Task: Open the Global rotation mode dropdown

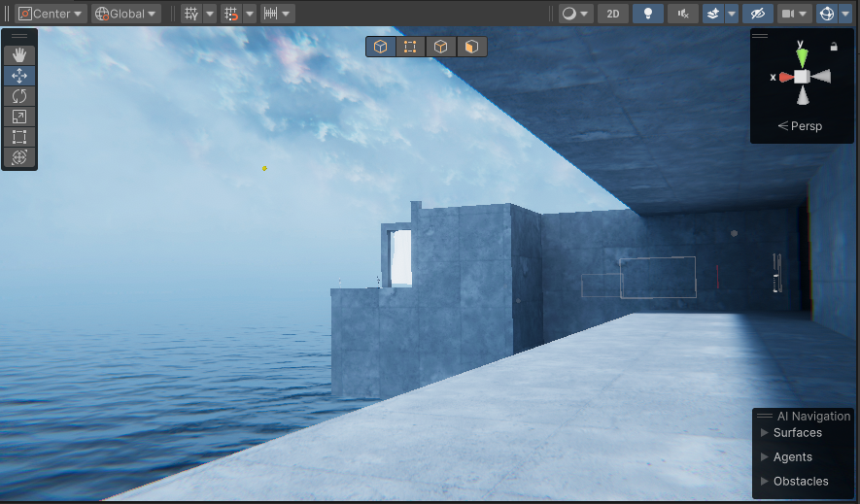Action: tap(126, 14)
